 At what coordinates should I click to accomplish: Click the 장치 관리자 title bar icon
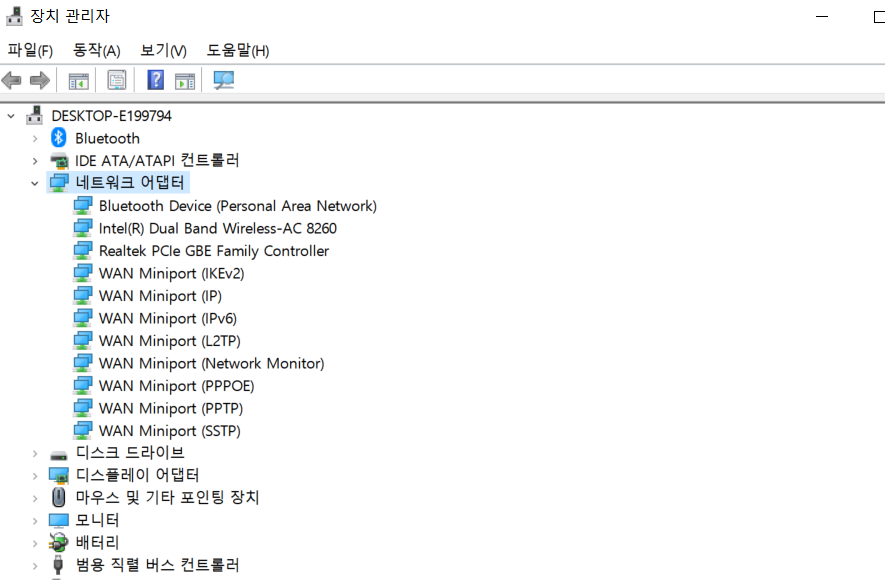[x=14, y=16]
